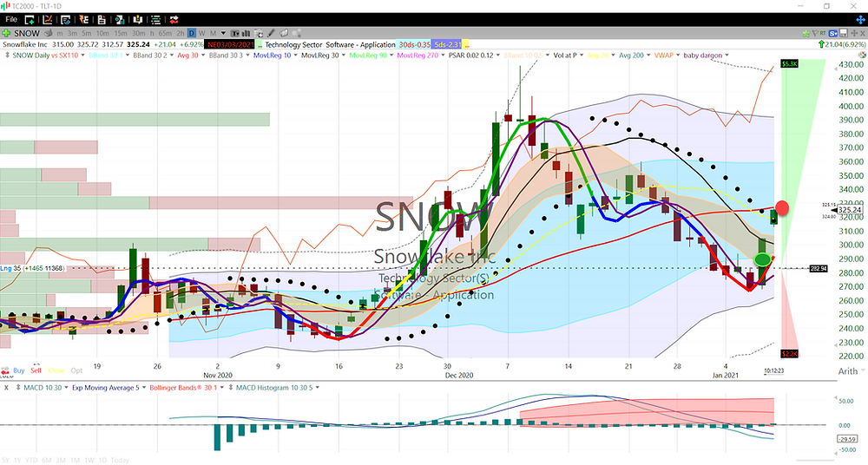Viewport: 868px width, 465px height.
Task: Jump to Today on time range
Action: [120, 460]
